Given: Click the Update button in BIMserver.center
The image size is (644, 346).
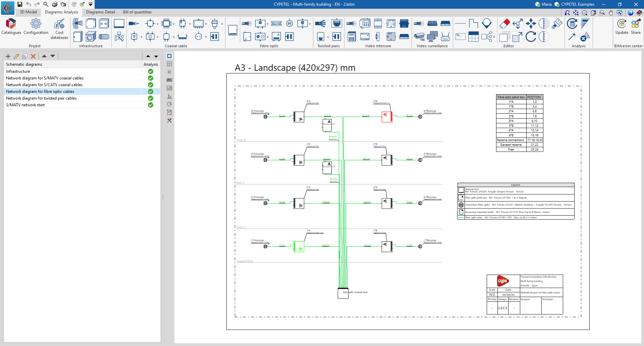Looking at the screenshot, I should point(622,26).
